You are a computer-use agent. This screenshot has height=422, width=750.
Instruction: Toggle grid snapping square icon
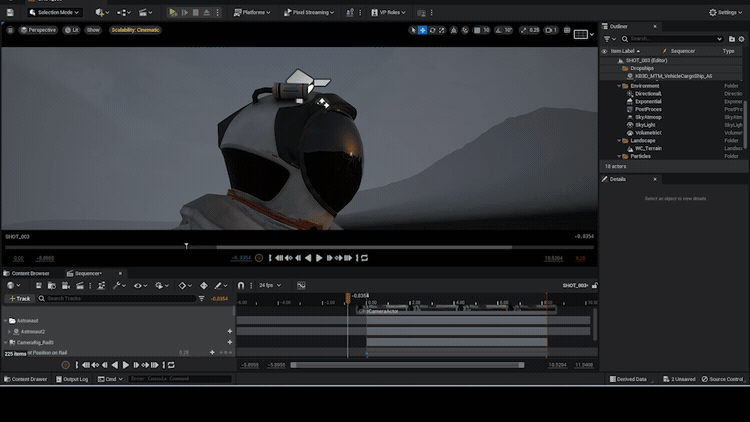(477, 30)
